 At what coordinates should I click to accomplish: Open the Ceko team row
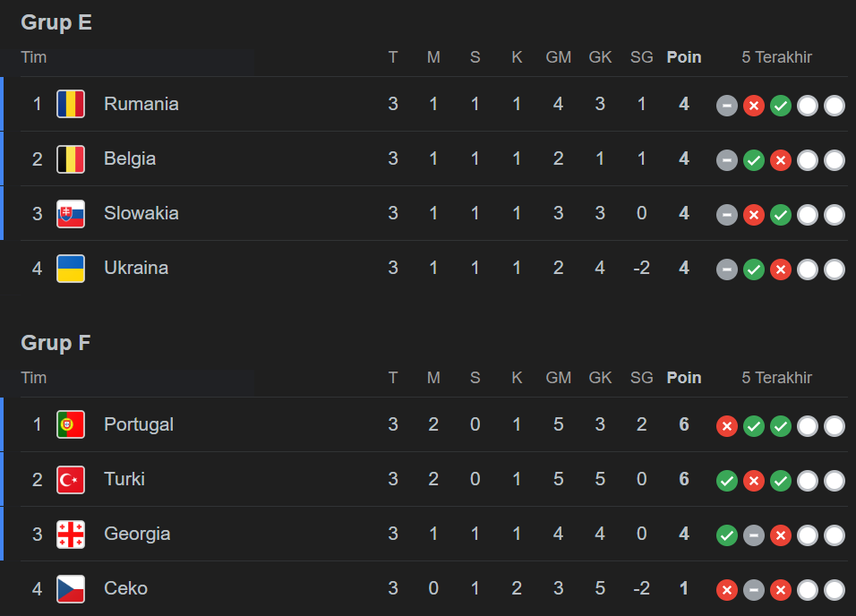point(125,588)
